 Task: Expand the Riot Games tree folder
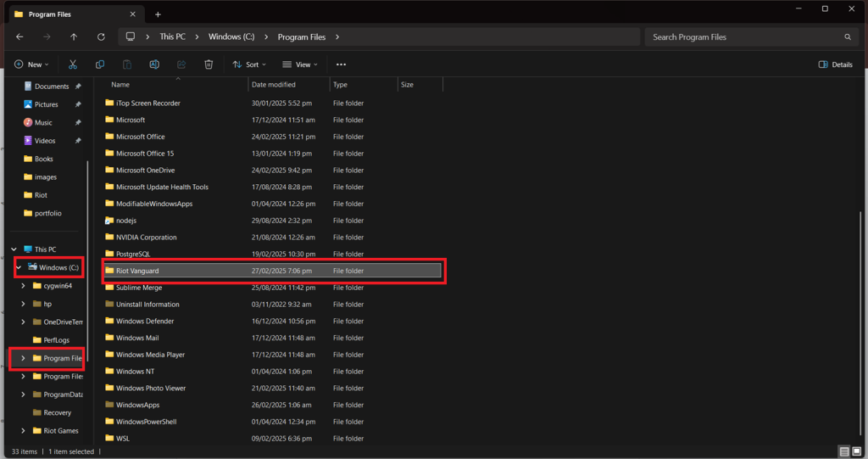coord(23,431)
